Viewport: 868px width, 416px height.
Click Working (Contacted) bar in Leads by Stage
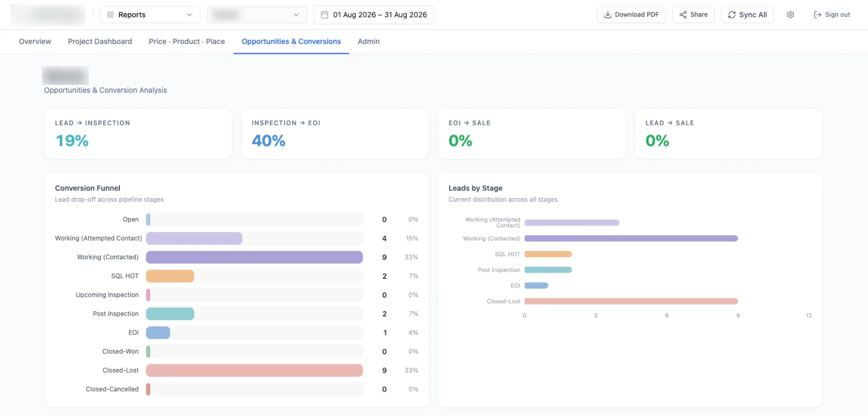click(631, 238)
